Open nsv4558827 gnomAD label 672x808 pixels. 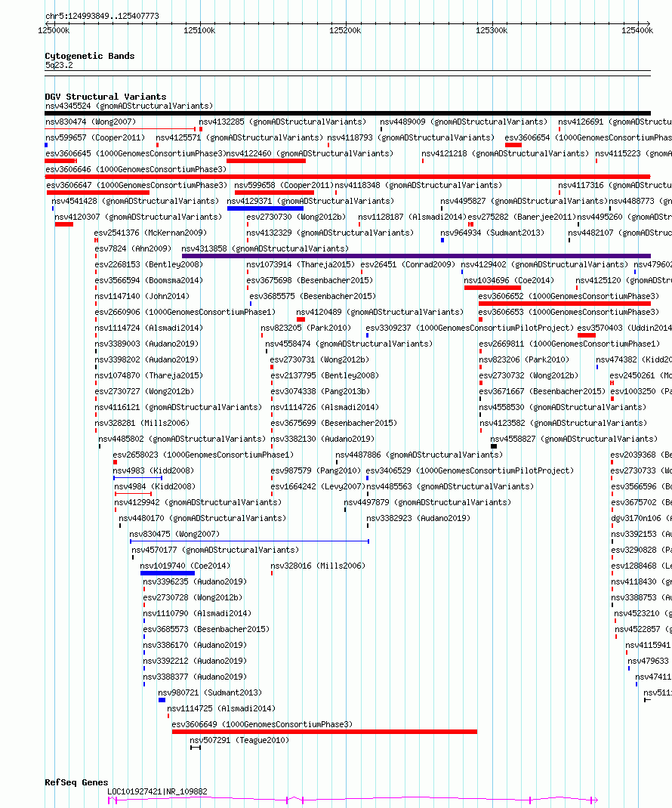[574, 439]
